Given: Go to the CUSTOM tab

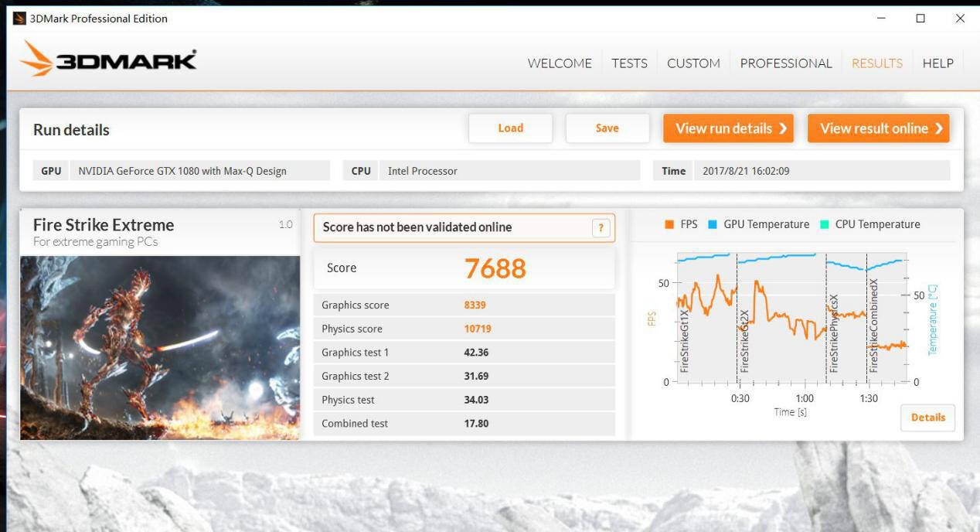Looking at the screenshot, I should tap(693, 63).
